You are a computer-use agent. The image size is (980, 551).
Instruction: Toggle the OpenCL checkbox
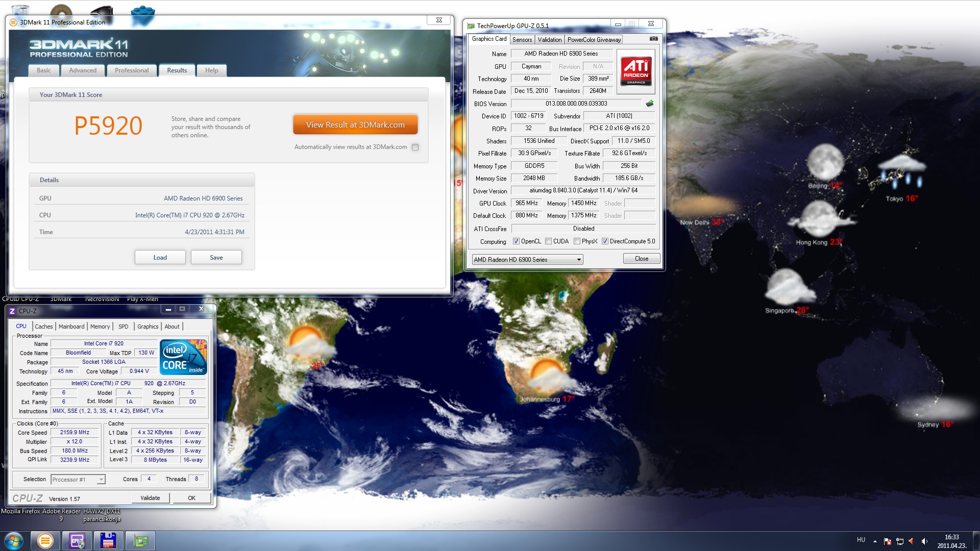[x=516, y=241]
